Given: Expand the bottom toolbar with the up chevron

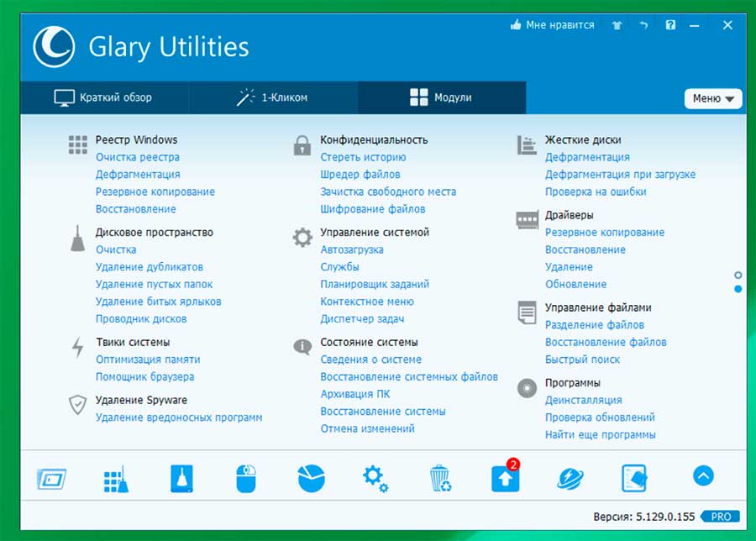Looking at the screenshot, I should (x=703, y=476).
